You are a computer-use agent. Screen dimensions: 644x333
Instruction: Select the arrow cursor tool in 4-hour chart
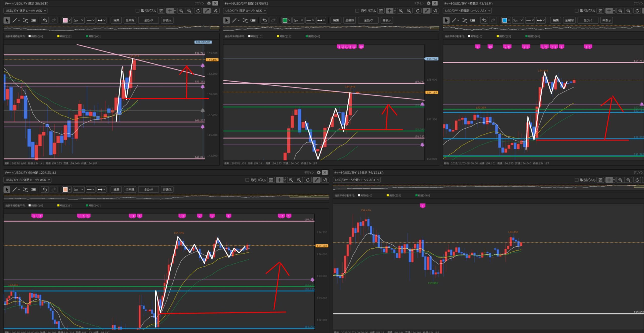coord(446,20)
